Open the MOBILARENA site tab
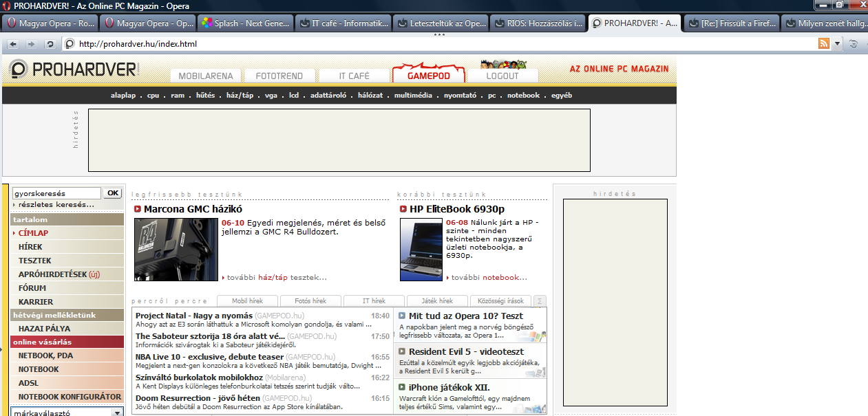 click(206, 76)
